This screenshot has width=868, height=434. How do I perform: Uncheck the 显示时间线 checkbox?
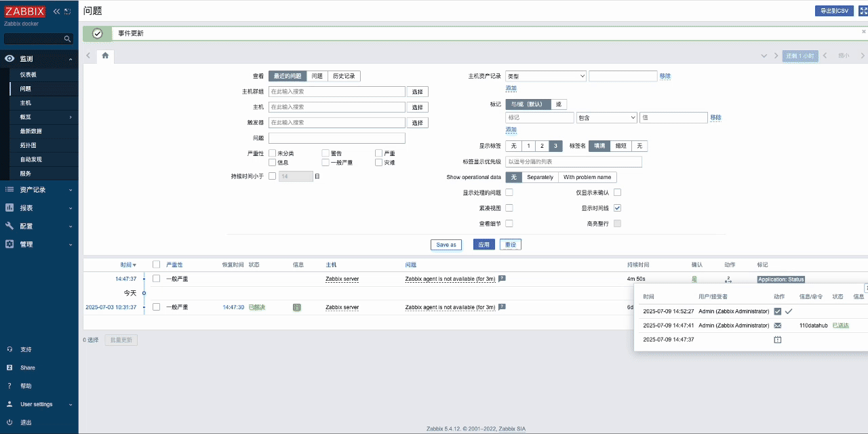coord(617,208)
